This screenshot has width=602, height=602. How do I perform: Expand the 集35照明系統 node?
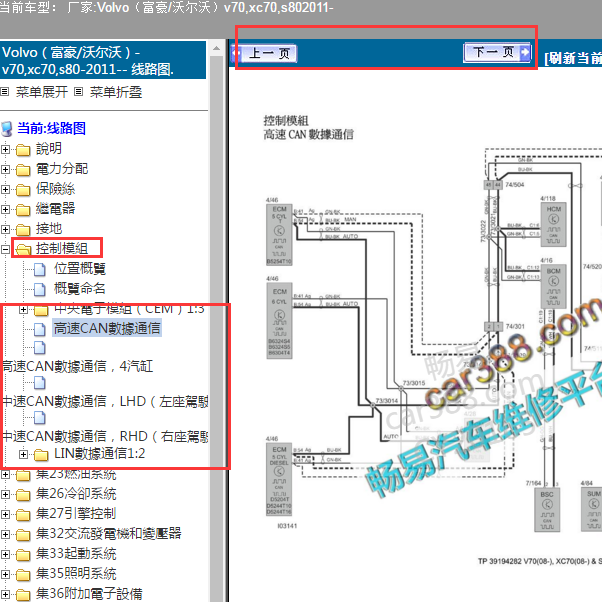5,574
